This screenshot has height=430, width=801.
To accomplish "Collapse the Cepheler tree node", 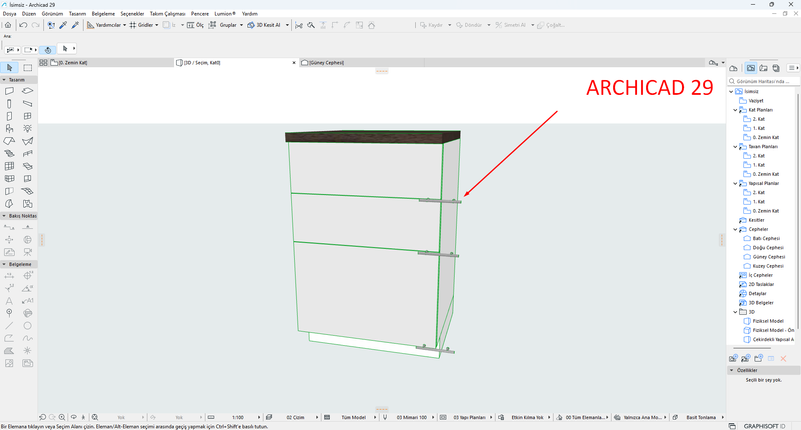I will (x=735, y=229).
